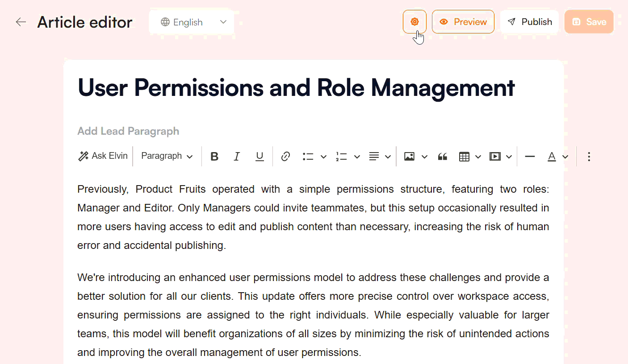Toggle italic formatting

click(x=237, y=157)
